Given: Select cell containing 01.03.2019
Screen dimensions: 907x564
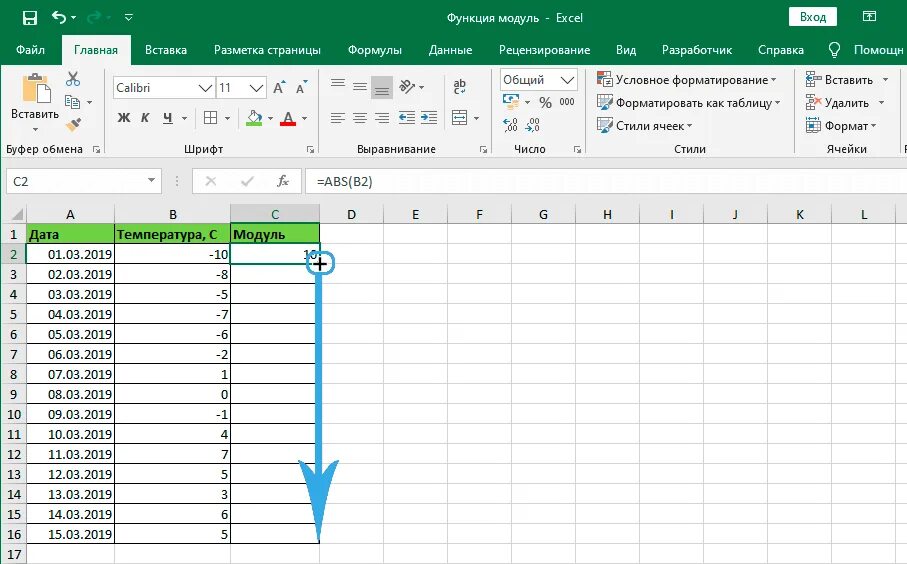Looking at the screenshot, I should click(70, 254).
